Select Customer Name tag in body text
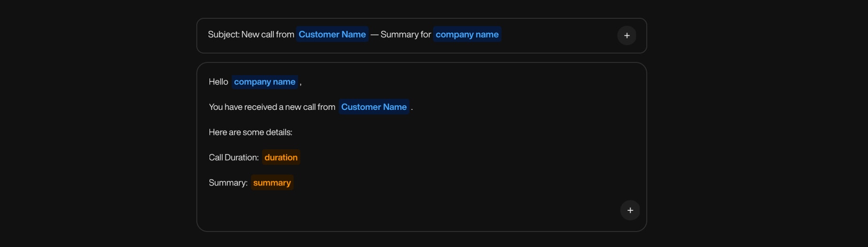868x247 pixels. [374, 107]
